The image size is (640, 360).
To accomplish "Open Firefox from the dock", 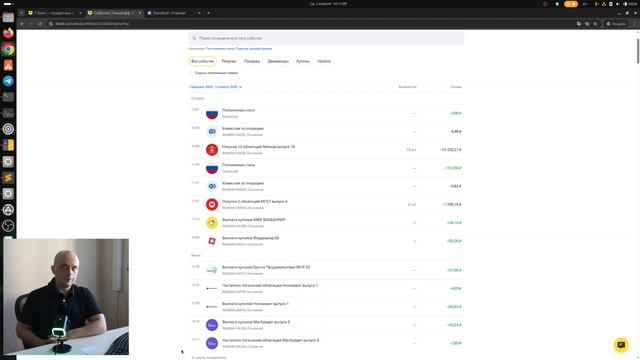I will pyautogui.click(x=8, y=33).
